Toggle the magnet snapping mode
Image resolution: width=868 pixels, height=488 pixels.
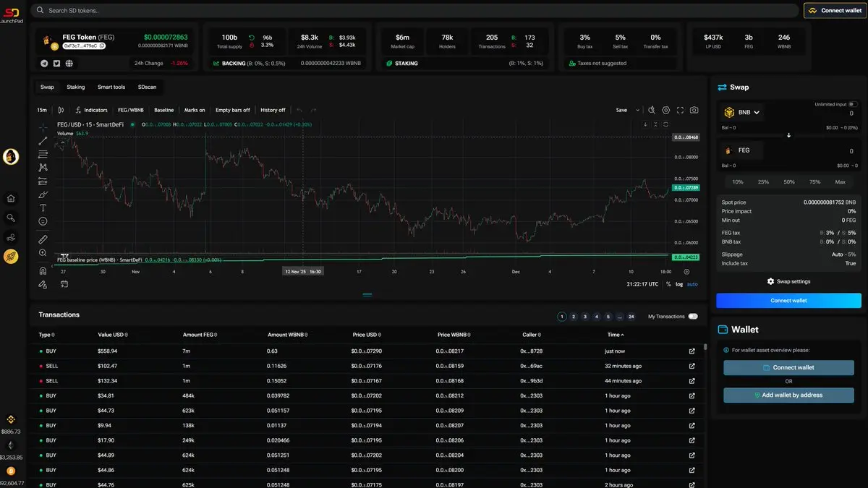click(x=43, y=270)
